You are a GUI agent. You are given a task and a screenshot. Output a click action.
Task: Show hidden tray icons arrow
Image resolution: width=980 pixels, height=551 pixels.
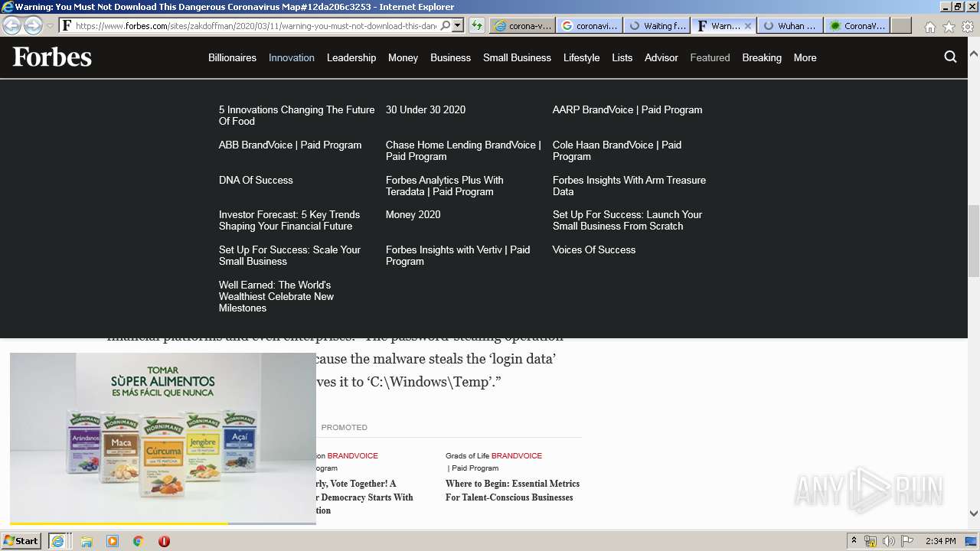pos(854,541)
